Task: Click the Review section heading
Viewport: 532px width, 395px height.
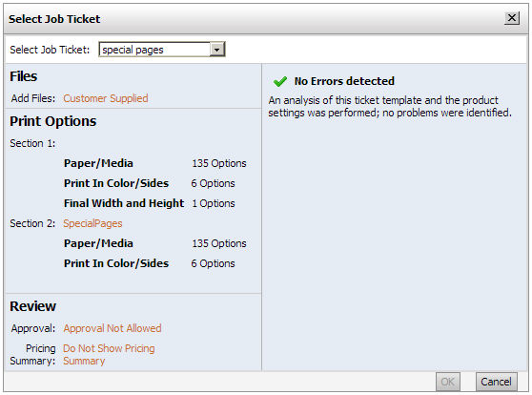Action: 33,306
